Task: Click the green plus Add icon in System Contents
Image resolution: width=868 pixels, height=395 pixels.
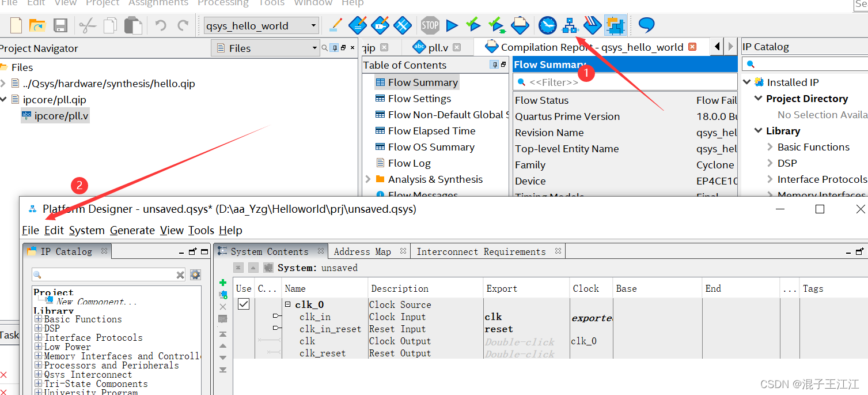Action: [x=223, y=283]
